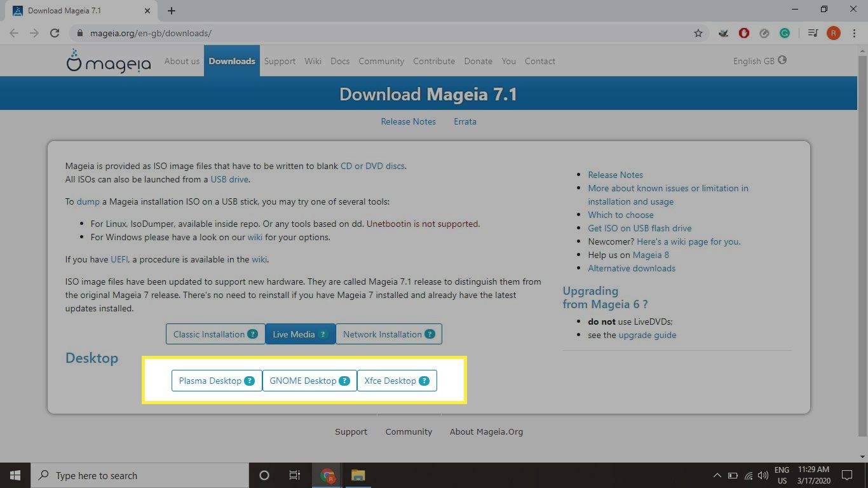Image resolution: width=868 pixels, height=488 pixels.
Task: Show hidden tray icons chevron
Action: [x=717, y=475]
